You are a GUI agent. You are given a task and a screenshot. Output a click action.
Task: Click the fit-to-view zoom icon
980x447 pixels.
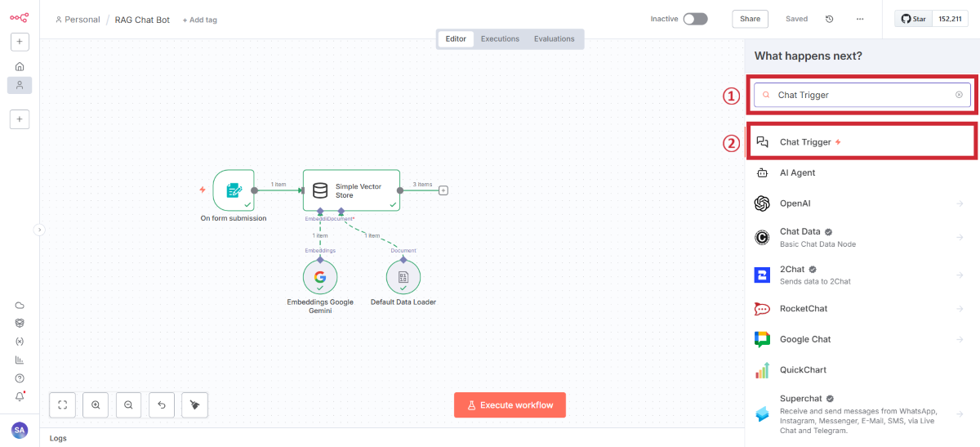[x=63, y=405]
